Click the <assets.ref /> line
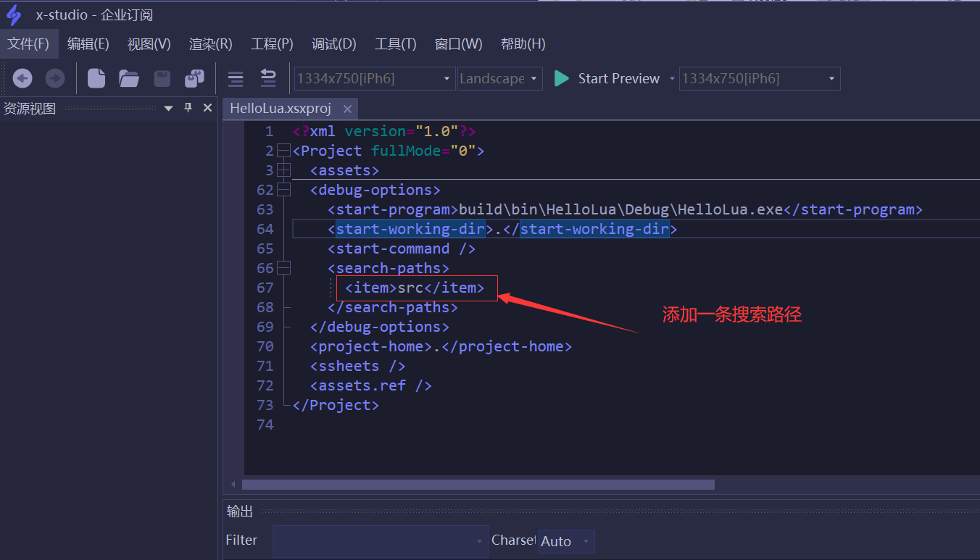Image resolution: width=980 pixels, height=560 pixels. tap(370, 385)
